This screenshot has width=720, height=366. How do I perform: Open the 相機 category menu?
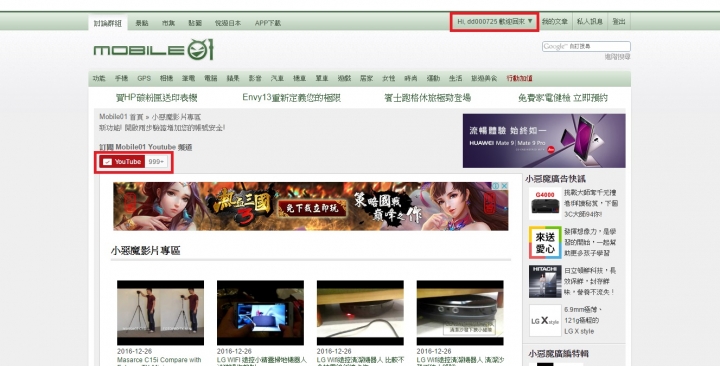point(166,79)
